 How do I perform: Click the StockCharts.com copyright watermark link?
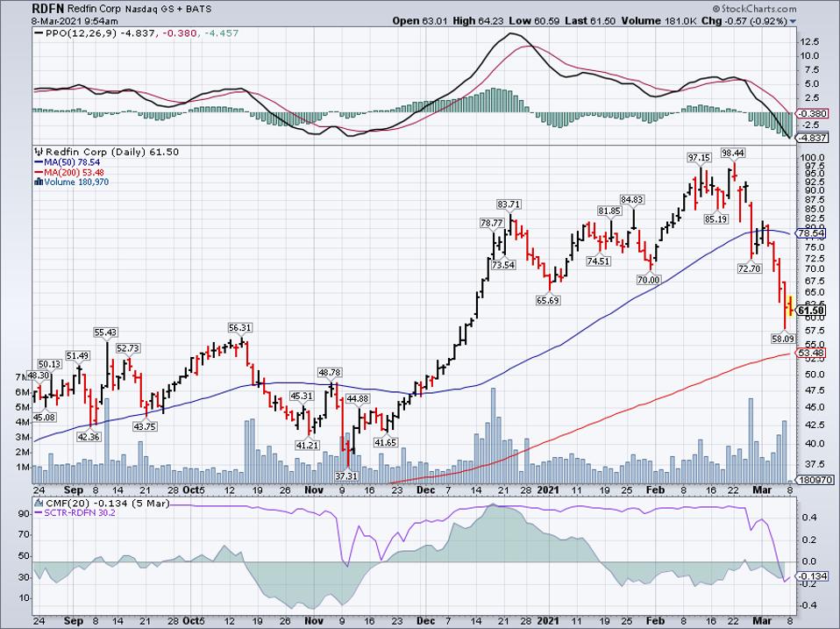[x=754, y=9]
